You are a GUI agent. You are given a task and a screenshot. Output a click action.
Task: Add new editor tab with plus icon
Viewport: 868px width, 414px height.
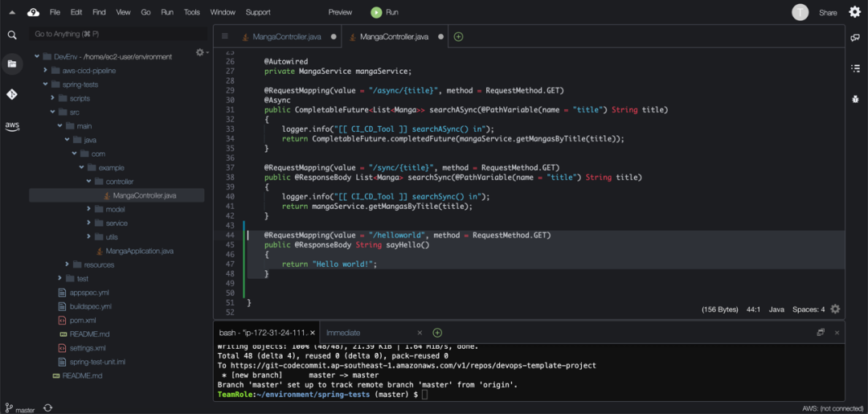tap(458, 36)
